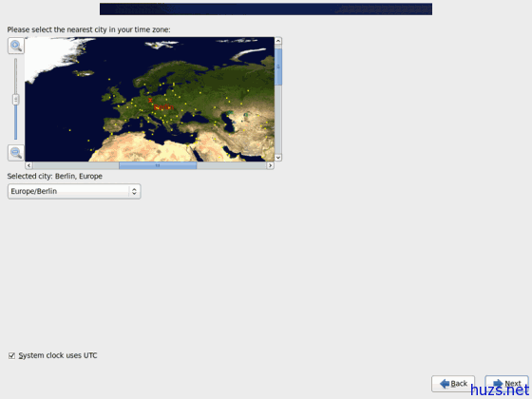Click map vertical scrollbar up arrow
The height and width of the screenshot is (399, 532).
point(277,41)
